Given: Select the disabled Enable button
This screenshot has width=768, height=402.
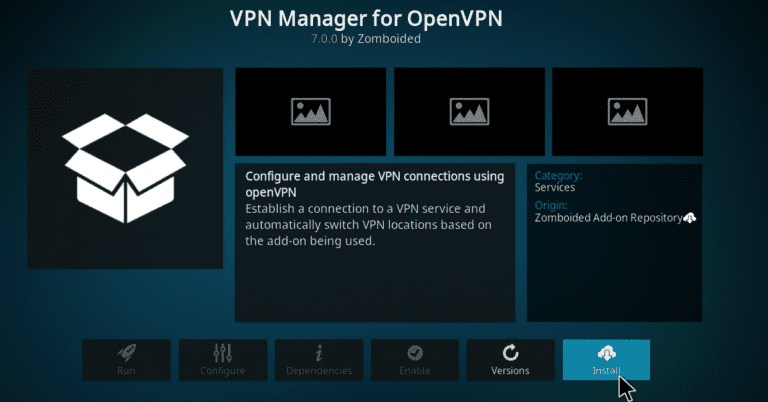Looking at the screenshot, I should 415,360.
